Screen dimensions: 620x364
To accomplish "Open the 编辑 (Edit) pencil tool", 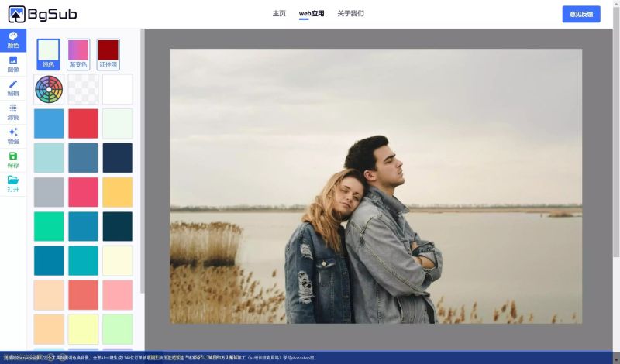I will click(x=13, y=88).
